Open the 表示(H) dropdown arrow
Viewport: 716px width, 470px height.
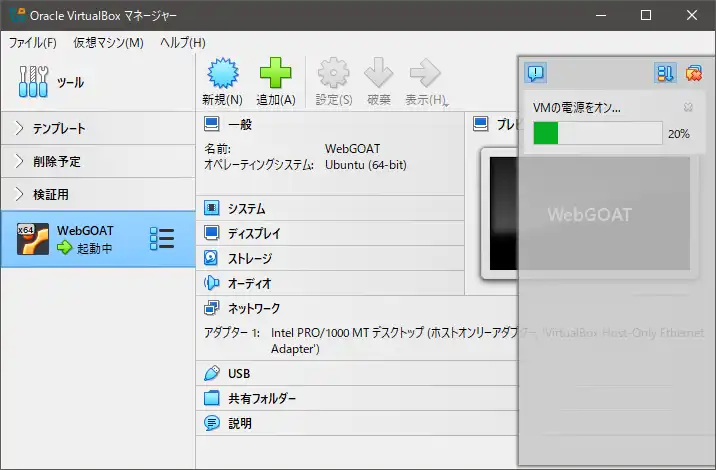click(x=445, y=102)
